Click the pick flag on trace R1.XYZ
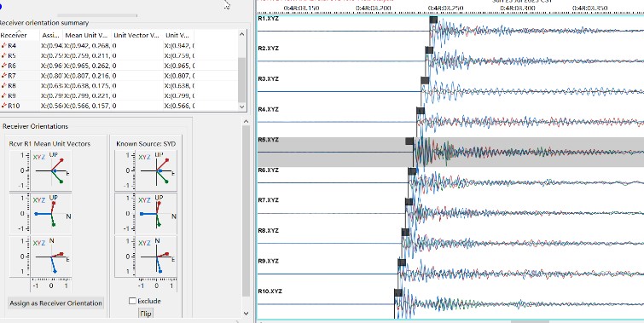This screenshot has height=323, width=644. point(433,20)
